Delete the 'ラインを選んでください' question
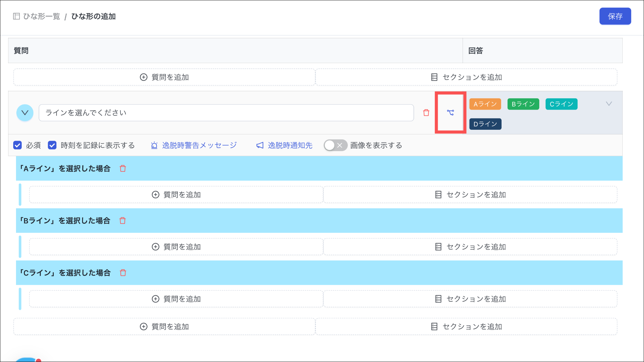Viewport: 644px width, 362px height. pyautogui.click(x=426, y=112)
